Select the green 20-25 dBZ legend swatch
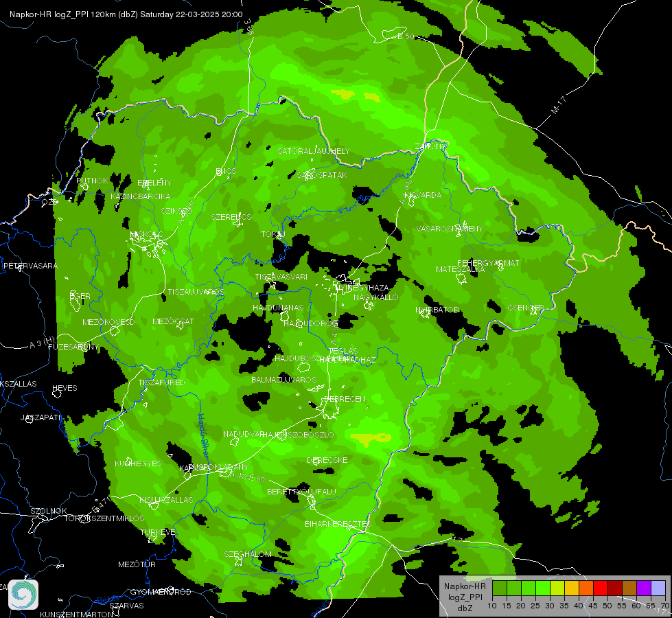Screen dimensions: 672x618 pos(529,588)
